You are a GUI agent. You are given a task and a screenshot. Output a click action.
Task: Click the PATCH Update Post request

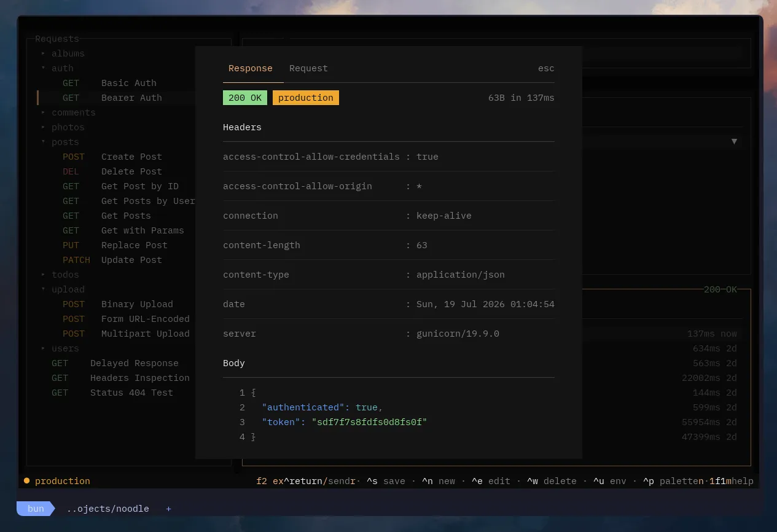112,260
